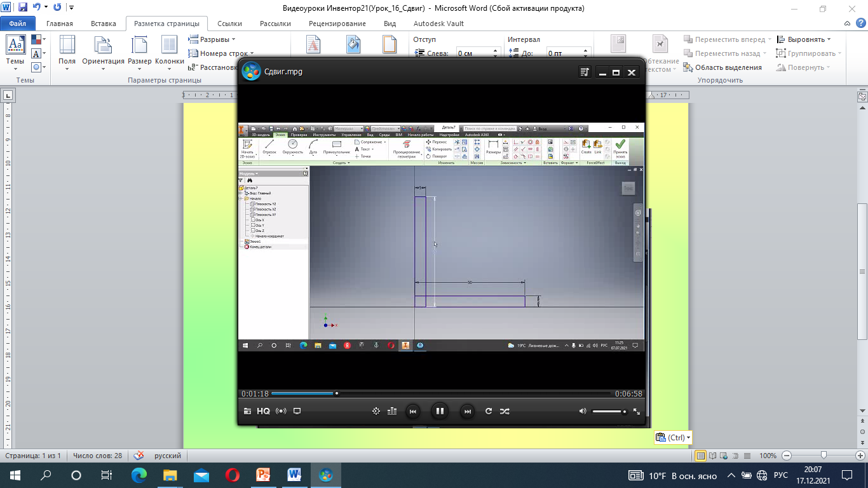
Task: Open the player playlist icon
Action: pos(585,72)
